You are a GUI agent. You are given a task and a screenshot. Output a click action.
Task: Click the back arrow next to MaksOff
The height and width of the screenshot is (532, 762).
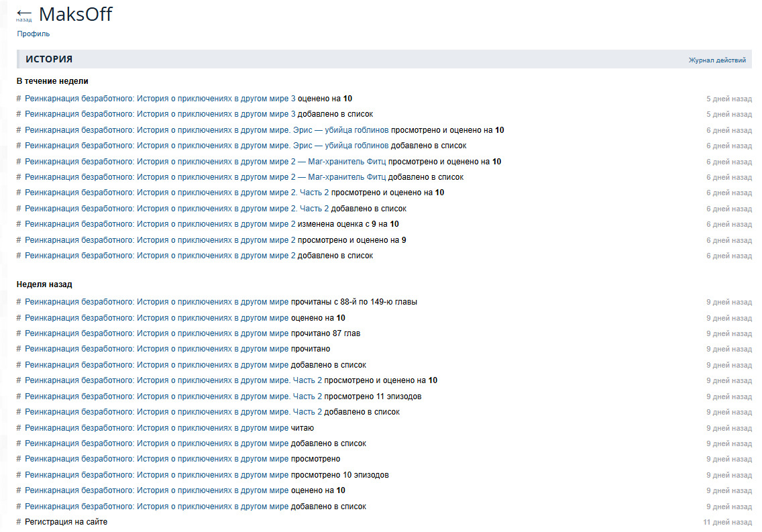(24, 14)
